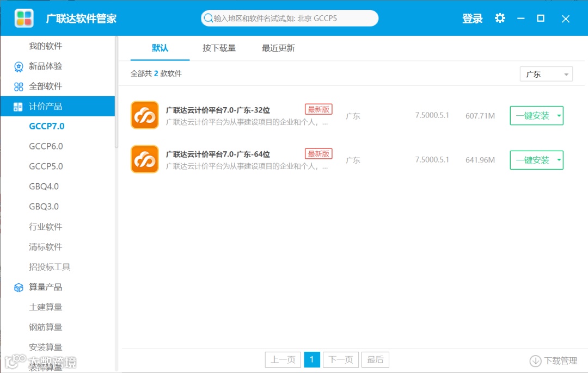Image resolution: width=588 pixels, height=373 pixels.
Task: Select 安装算量 in the sidebar
Action: (45, 347)
